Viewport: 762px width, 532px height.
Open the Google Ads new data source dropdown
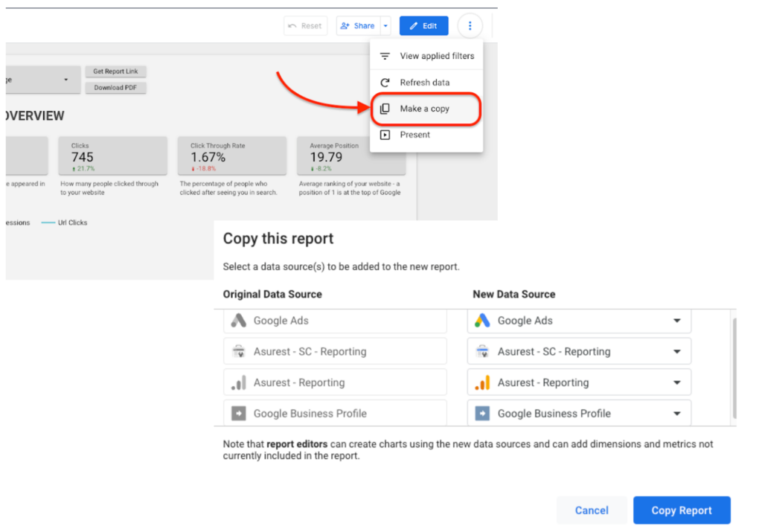click(676, 321)
